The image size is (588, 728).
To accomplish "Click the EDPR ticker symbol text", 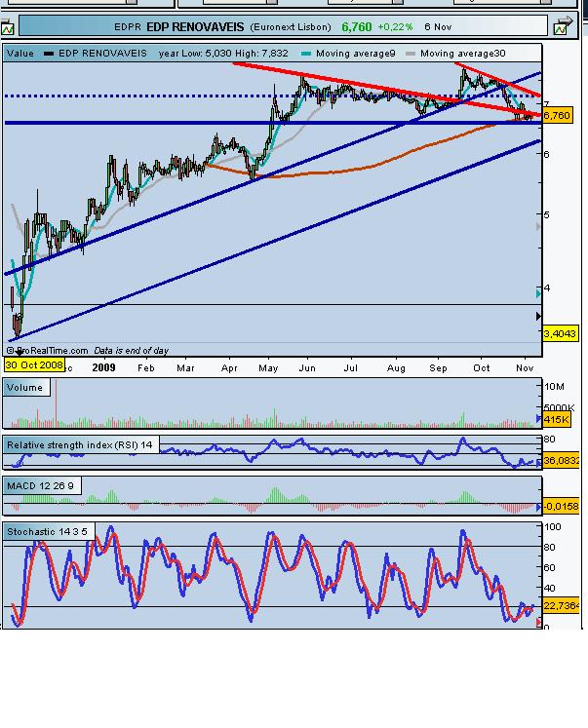I will [x=128, y=27].
